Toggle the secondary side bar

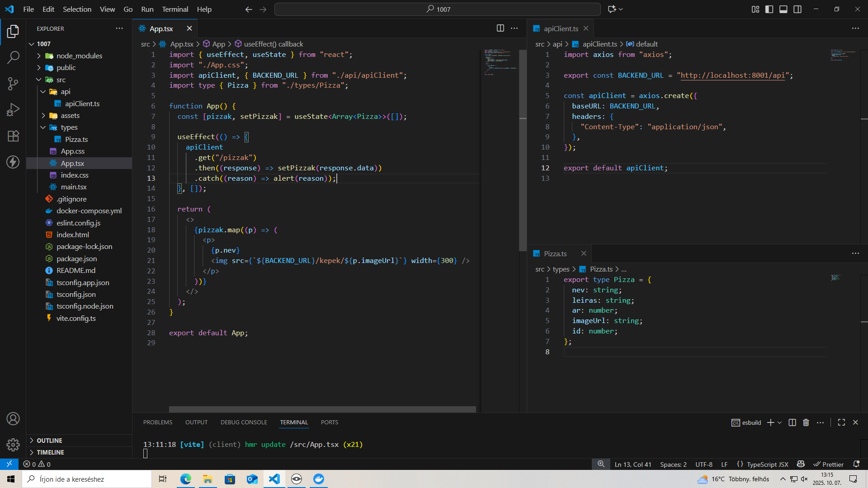click(x=797, y=9)
